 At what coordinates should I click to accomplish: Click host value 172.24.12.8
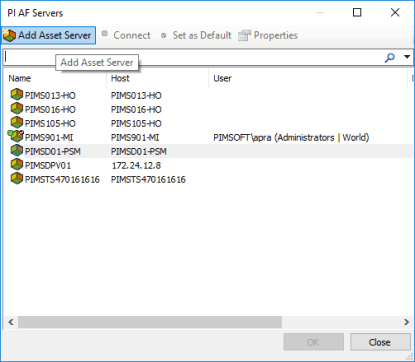pyautogui.click(x=136, y=166)
